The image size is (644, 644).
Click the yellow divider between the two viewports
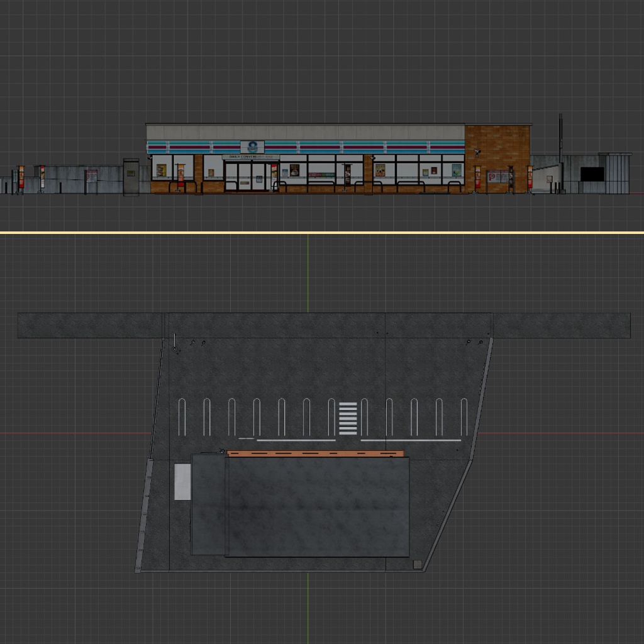pos(322,233)
